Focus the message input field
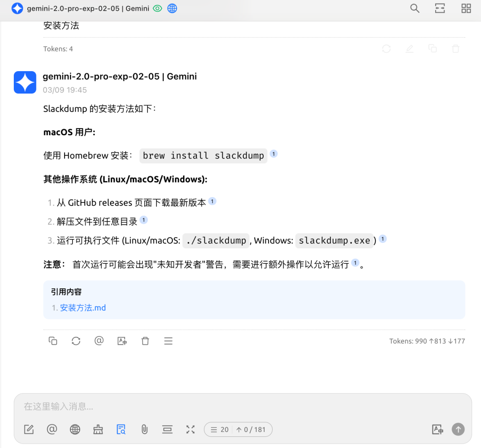The image size is (481, 448). point(243,406)
